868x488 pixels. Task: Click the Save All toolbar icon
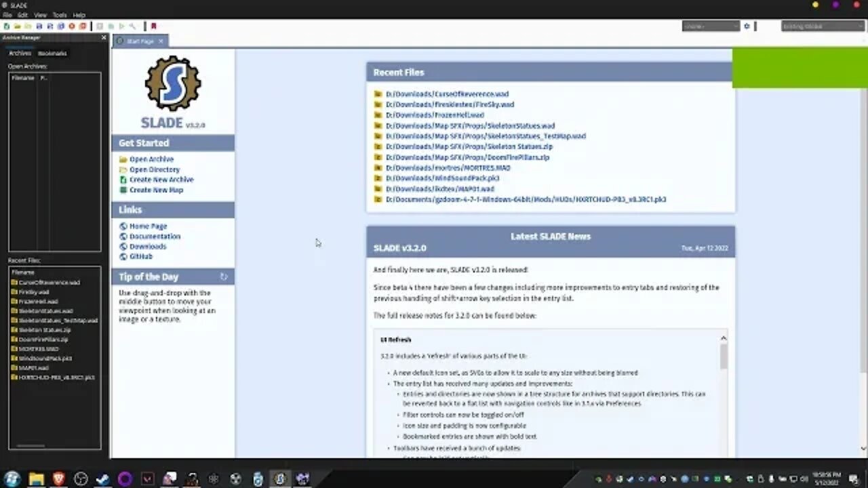(x=61, y=26)
